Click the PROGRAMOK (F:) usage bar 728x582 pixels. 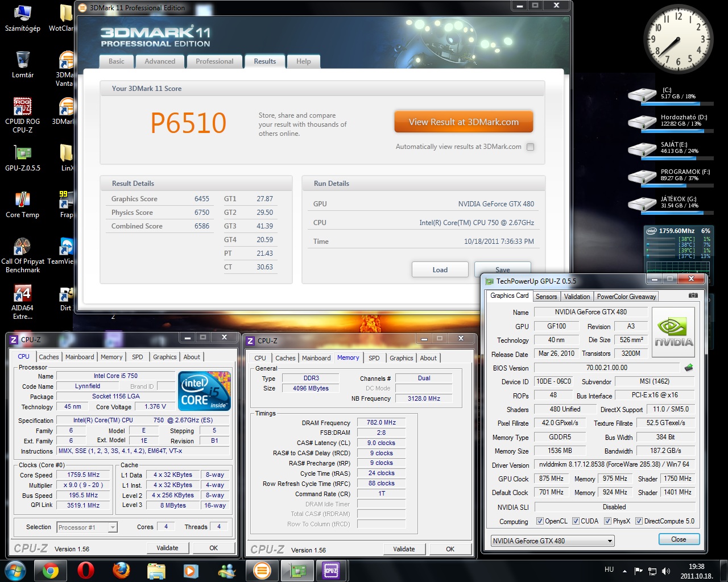click(677, 185)
